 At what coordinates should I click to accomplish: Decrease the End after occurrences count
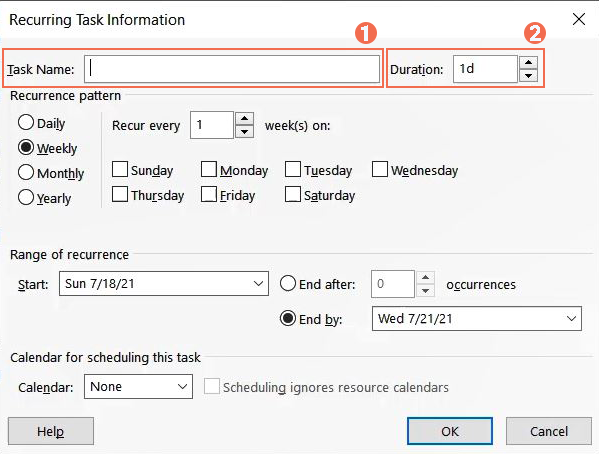425,291
